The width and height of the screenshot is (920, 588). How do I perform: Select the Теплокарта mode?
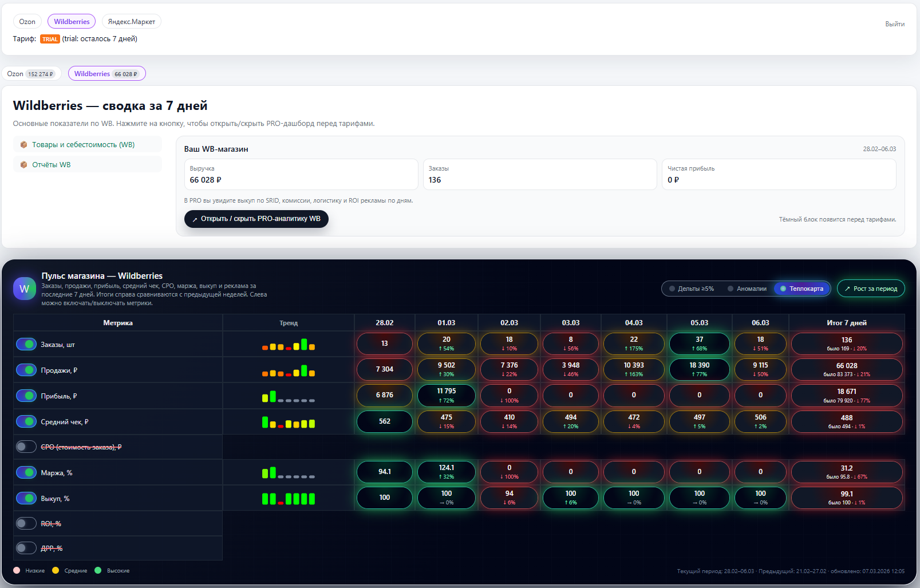point(801,289)
